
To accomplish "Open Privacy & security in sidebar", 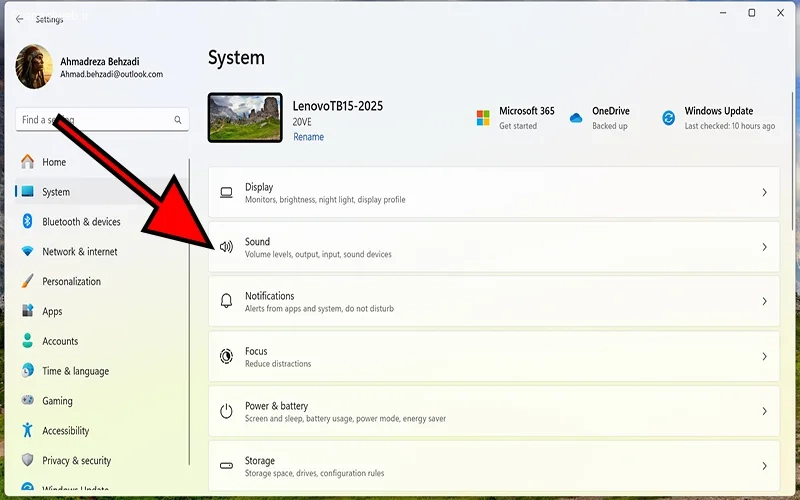I will click(x=76, y=461).
